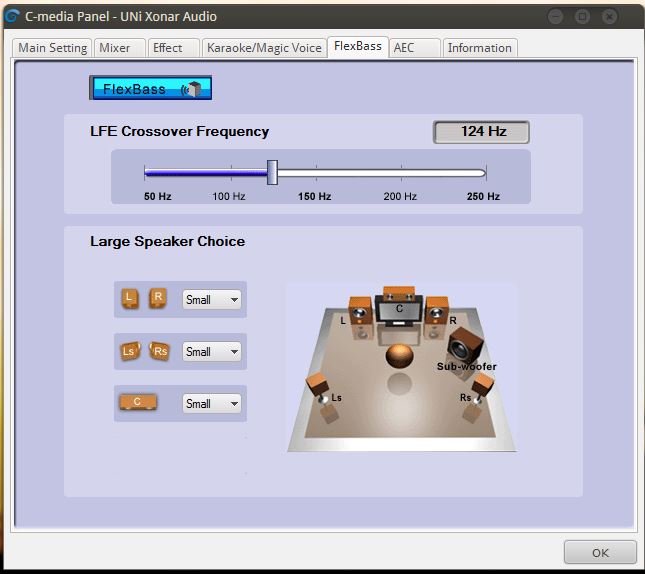Click the TV monitor in room view
Screen dimensions: 645x574
[x=399, y=311]
